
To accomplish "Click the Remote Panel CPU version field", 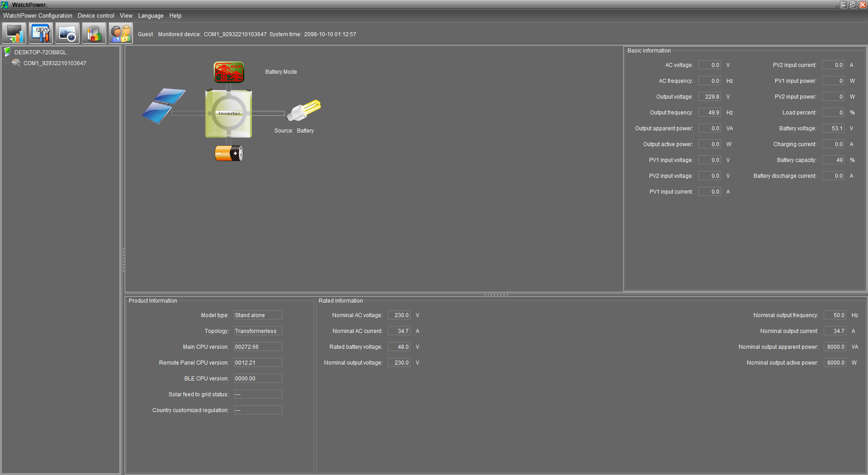I will (x=258, y=363).
